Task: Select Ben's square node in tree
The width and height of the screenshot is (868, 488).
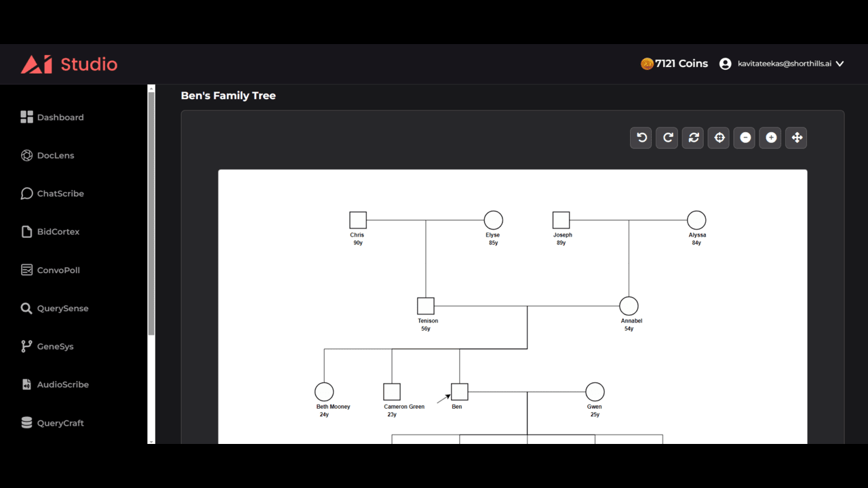Action: click(x=460, y=392)
